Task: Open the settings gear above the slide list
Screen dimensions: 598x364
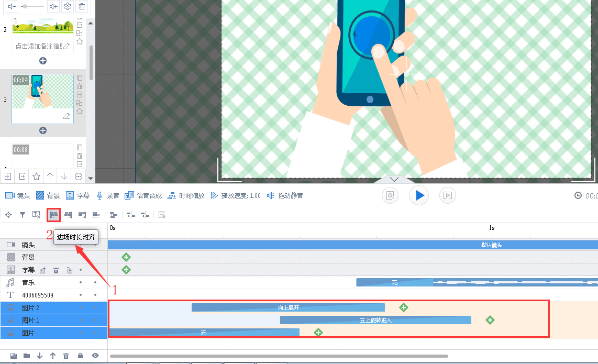Action: 68,6
